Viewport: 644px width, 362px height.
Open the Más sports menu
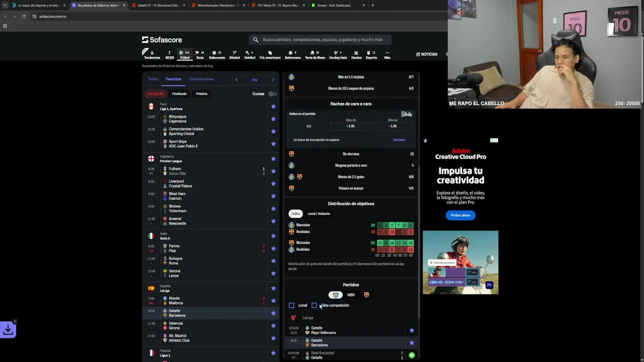[387, 54]
